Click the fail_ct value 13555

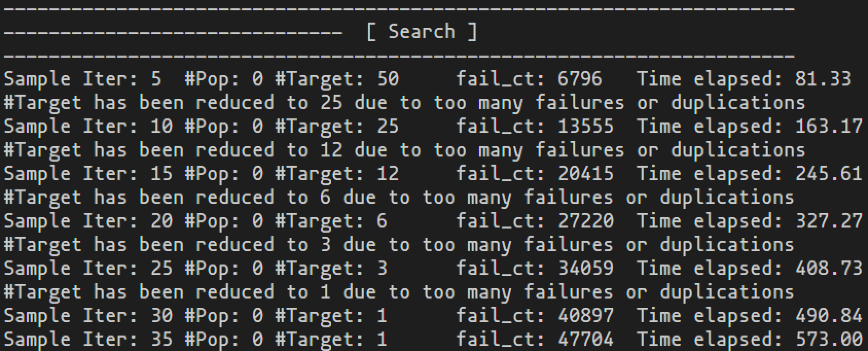pyautogui.click(x=586, y=126)
